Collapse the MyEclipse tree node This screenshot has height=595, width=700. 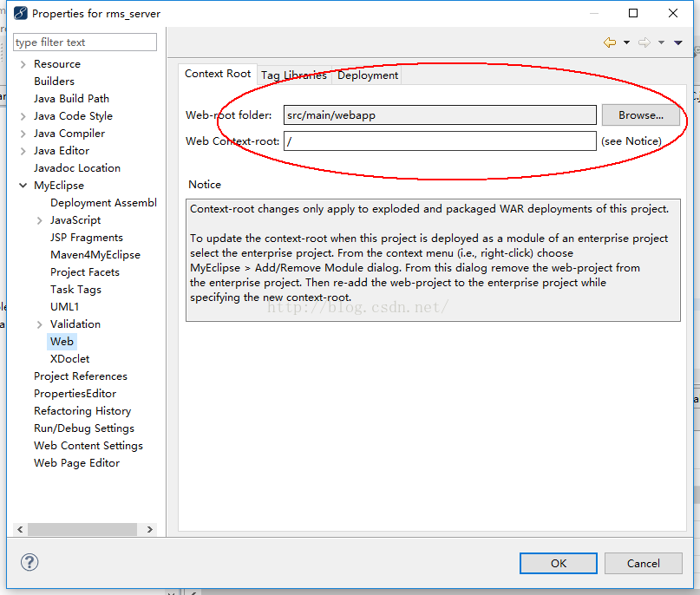pyautogui.click(x=23, y=186)
